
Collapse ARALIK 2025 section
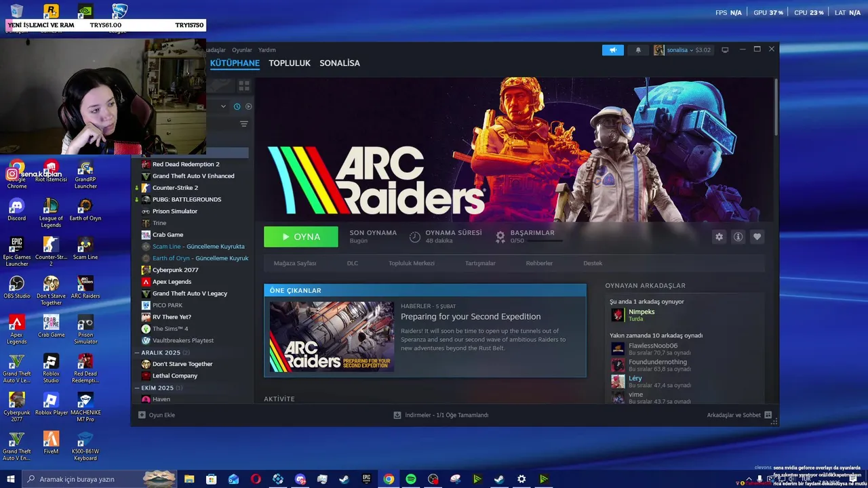pyautogui.click(x=161, y=352)
